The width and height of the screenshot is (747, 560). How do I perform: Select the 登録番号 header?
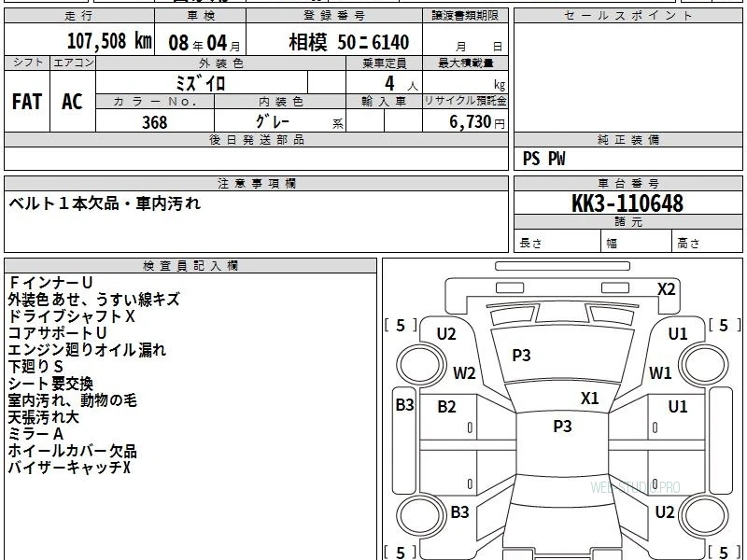(334, 16)
